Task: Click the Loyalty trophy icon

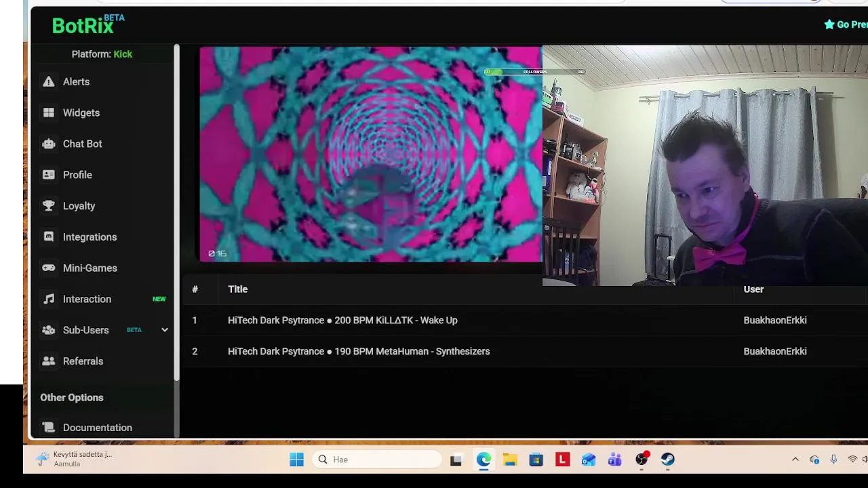Action: point(49,206)
